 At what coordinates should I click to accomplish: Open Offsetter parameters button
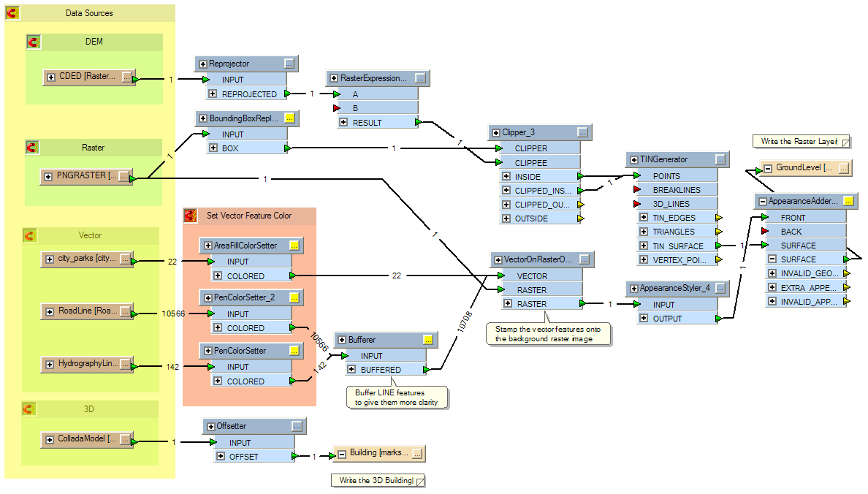click(297, 426)
